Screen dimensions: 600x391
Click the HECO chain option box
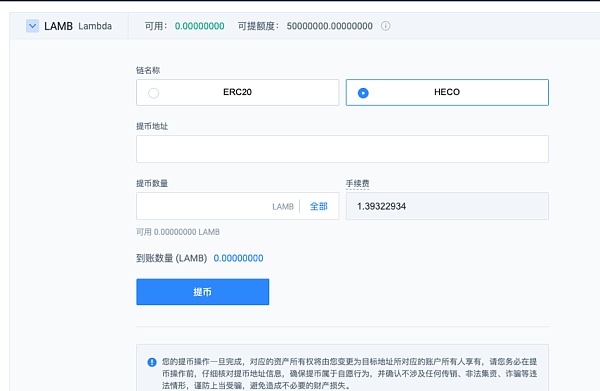click(x=447, y=93)
